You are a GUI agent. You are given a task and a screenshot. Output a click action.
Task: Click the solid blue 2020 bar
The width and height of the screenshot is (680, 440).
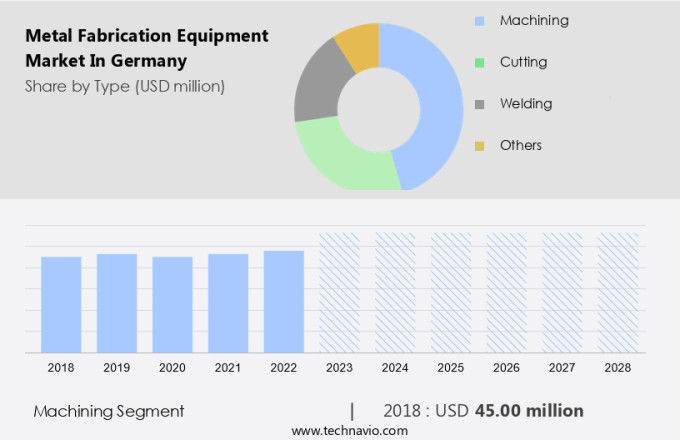coord(172,304)
